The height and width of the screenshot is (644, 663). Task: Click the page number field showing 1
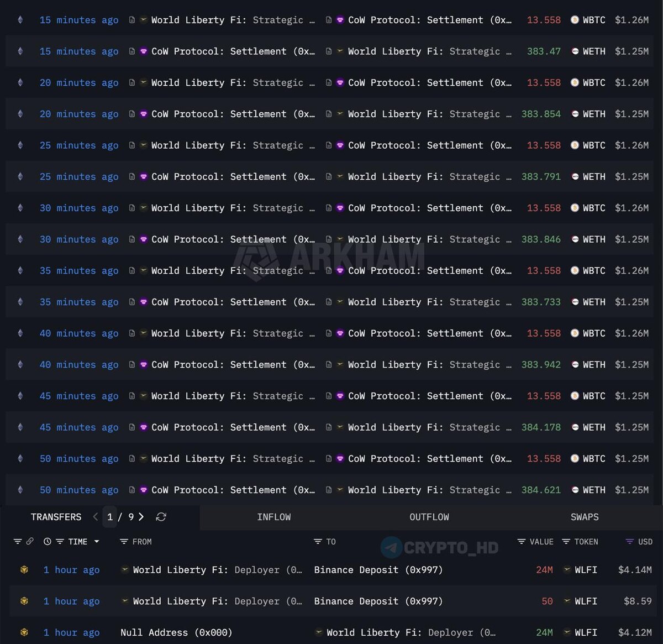110,517
